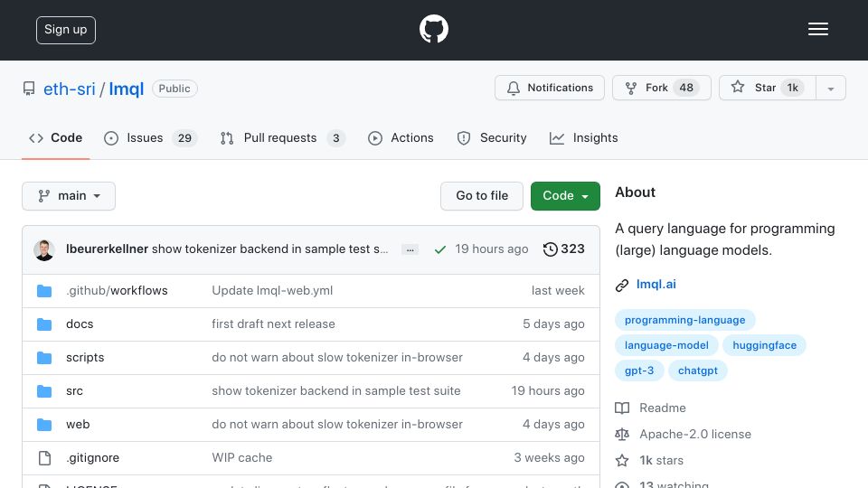The height and width of the screenshot is (488, 868).
Task: Click the repository icon beside eth-sri
Action: tap(29, 89)
